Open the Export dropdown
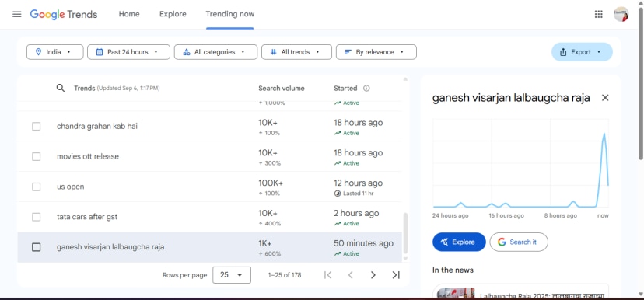 point(582,52)
